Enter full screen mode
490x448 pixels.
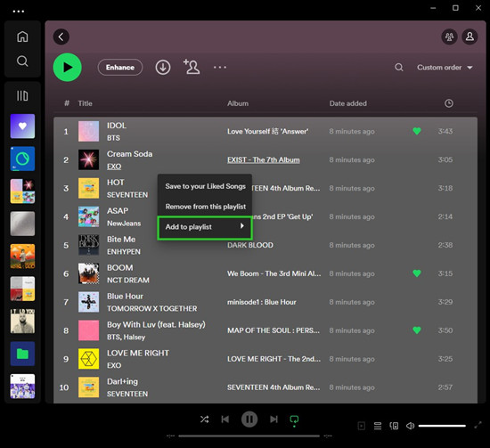478,425
